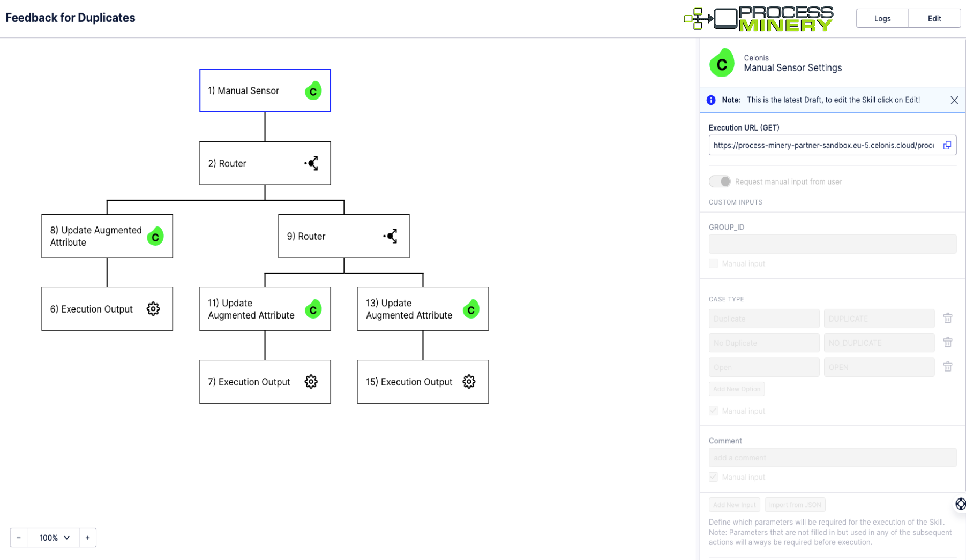The width and height of the screenshot is (966, 560).
Task: Expand options for the Open case type
Action: click(x=948, y=367)
